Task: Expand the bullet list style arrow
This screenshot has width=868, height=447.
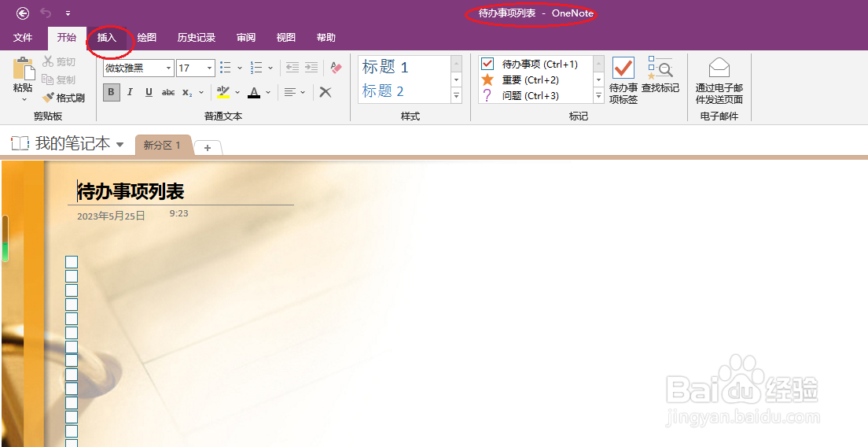Action: [x=240, y=68]
